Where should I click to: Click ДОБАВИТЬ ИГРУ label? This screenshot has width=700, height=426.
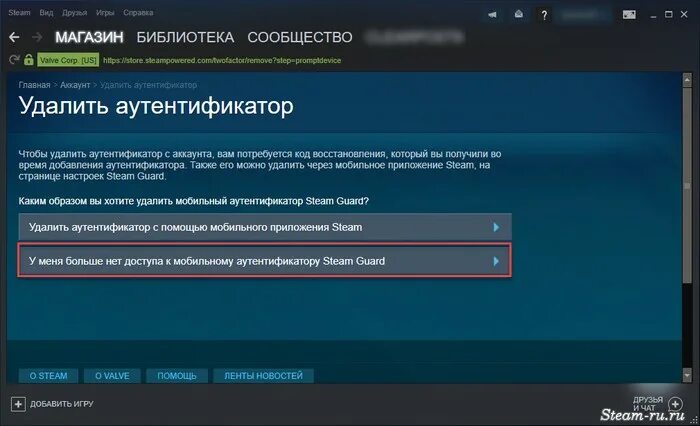62,404
